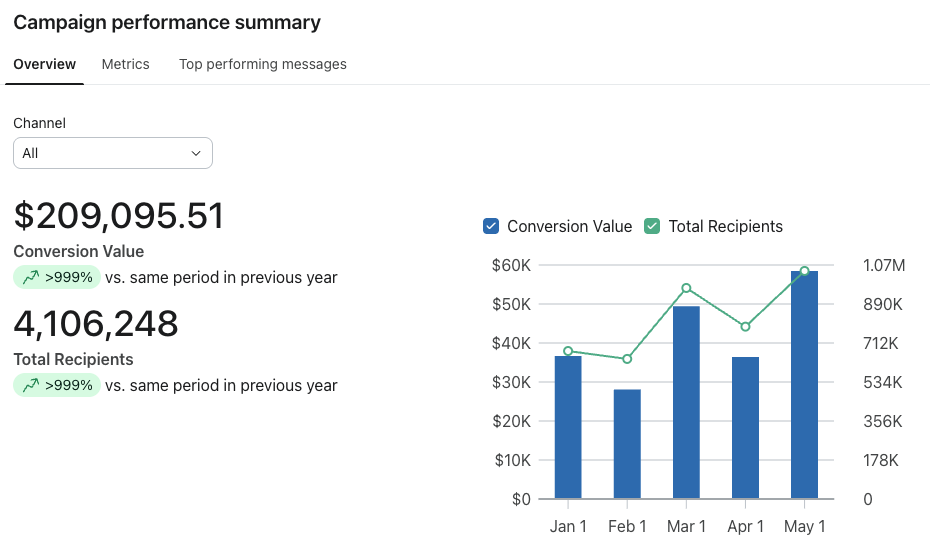Click the Total Recipients legend label

point(725,226)
